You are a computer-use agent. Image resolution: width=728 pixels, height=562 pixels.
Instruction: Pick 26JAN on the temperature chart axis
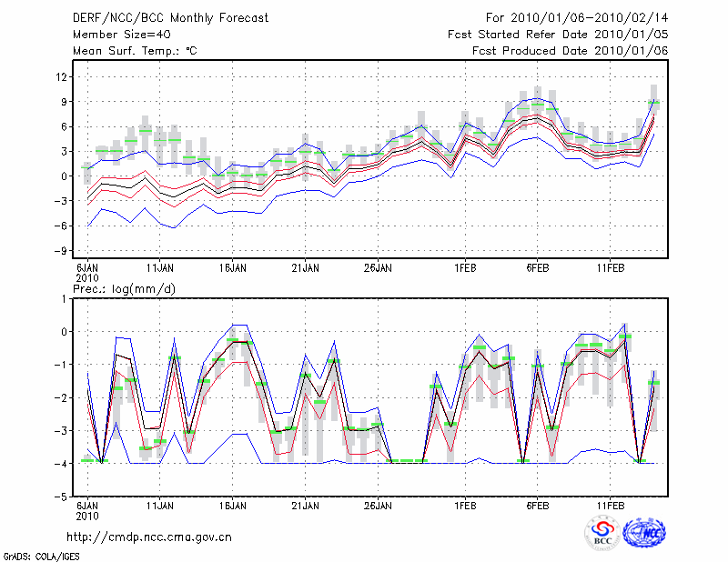[378, 268]
